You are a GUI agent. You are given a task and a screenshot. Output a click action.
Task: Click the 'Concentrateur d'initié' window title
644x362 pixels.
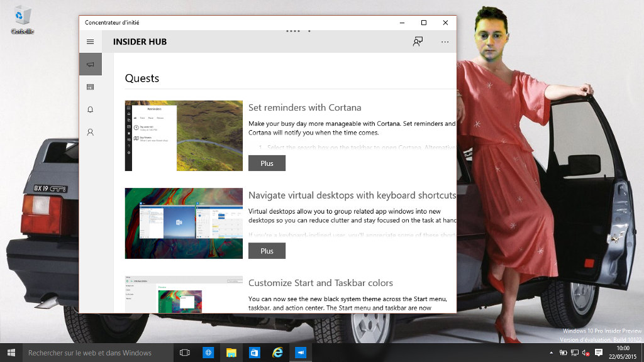[x=112, y=23]
